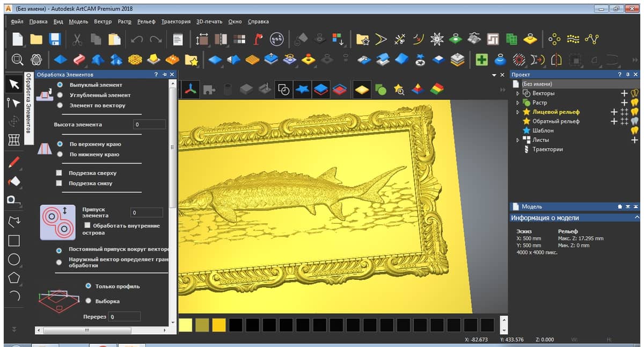The height and width of the screenshot is (347, 644).
Task: Toggle visibility bulb for Векторы
Action: pyautogui.click(x=635, y=93)
